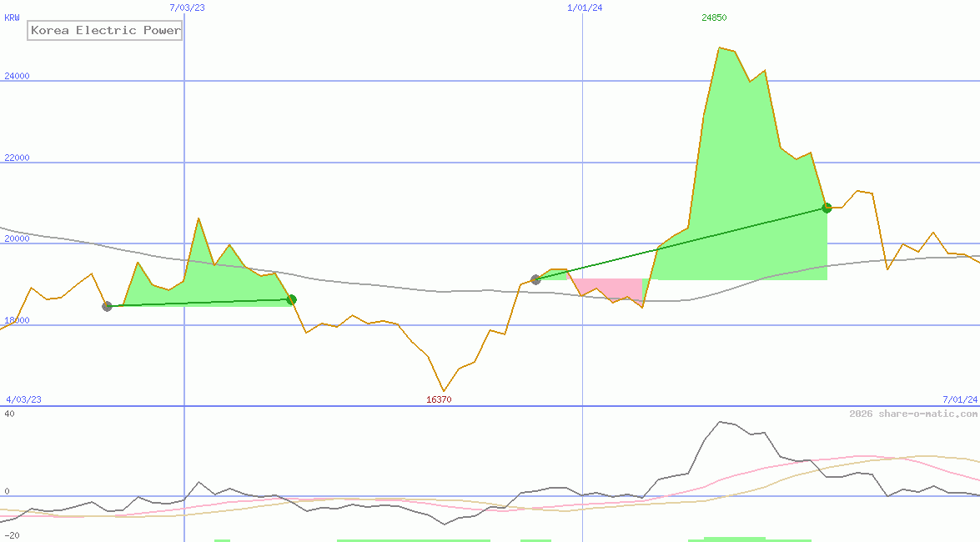
Task: Click the 24000 price axis label
Action: [18, 76]
